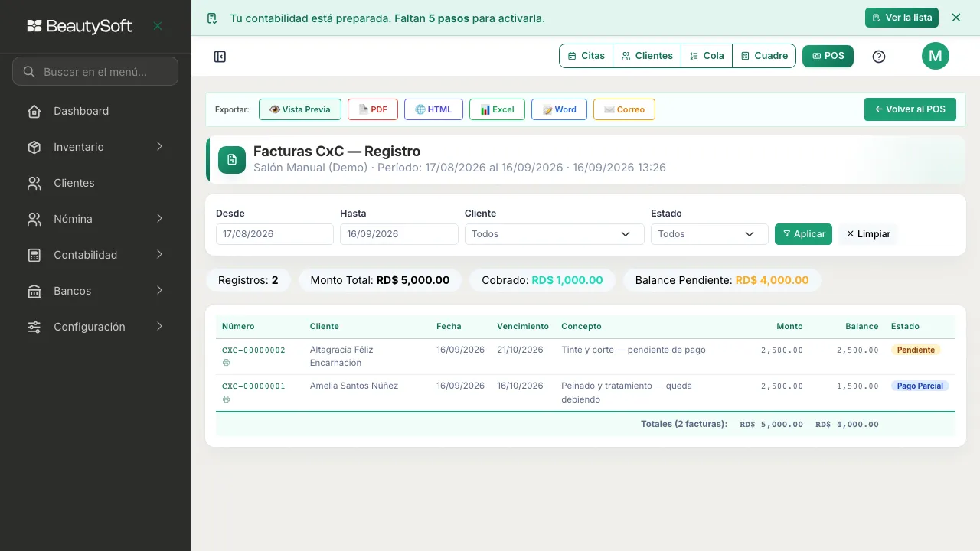The image size is (980, 551).
Task: Open the Citas tab
Action: [x=586, y=56]
